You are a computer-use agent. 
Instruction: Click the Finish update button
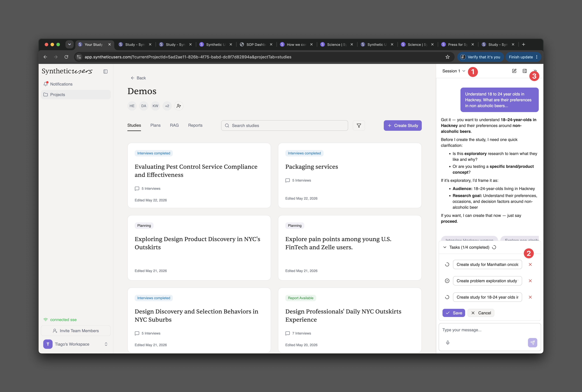coord(523,57)
